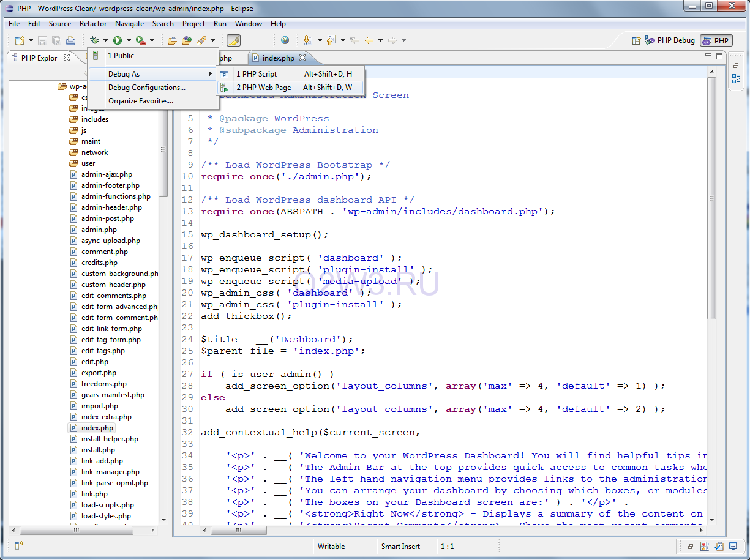Select install.php in the explorer tree

coord(98,450)
